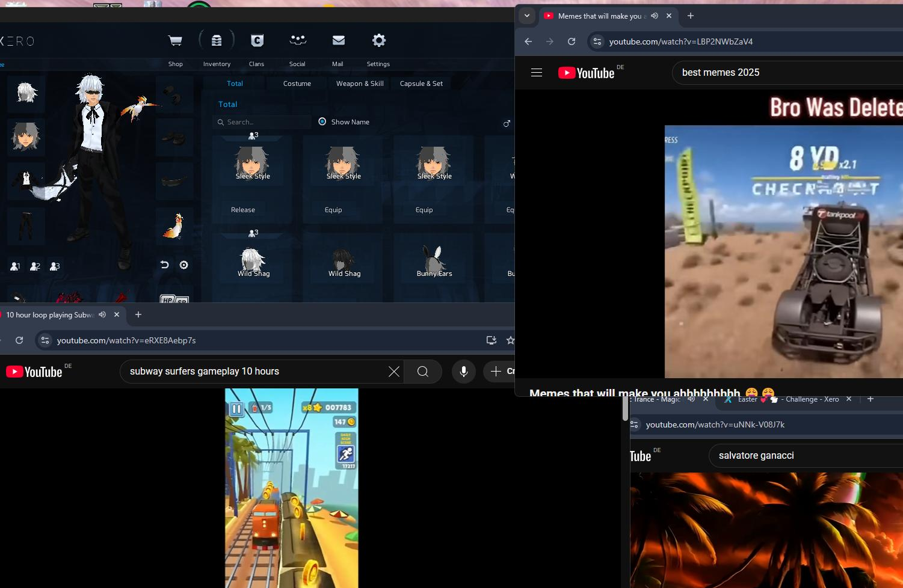
Task: Open the Mail envelope icon
Action: [x=338, y=40]
